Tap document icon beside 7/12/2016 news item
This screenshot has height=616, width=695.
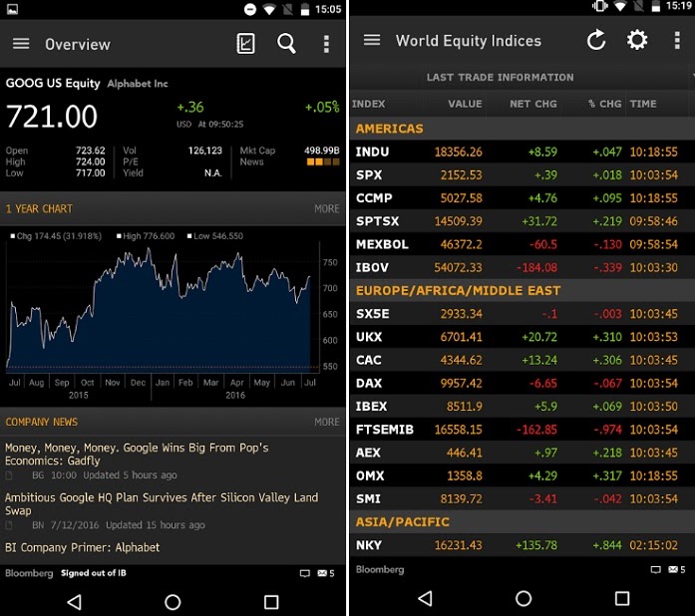pos(9,525)
